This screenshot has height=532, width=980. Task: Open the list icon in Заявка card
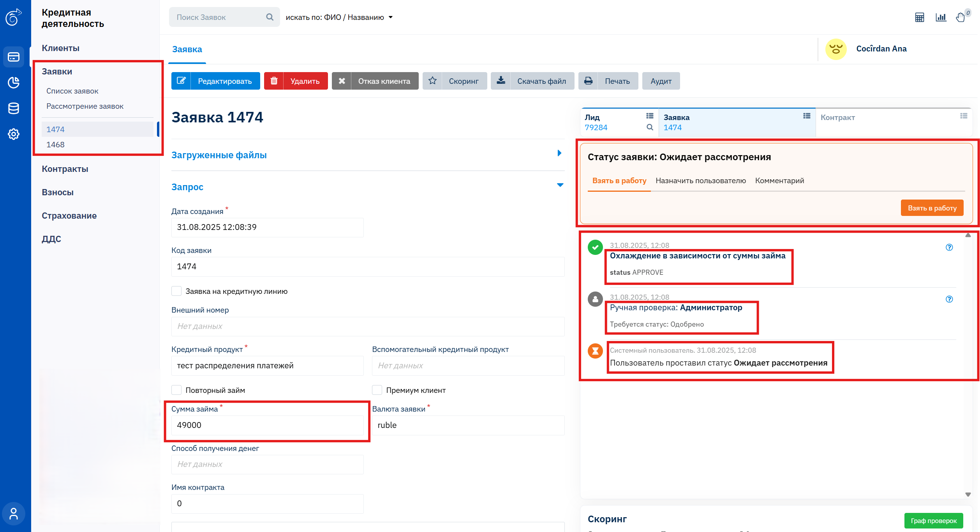pos(807,116)
